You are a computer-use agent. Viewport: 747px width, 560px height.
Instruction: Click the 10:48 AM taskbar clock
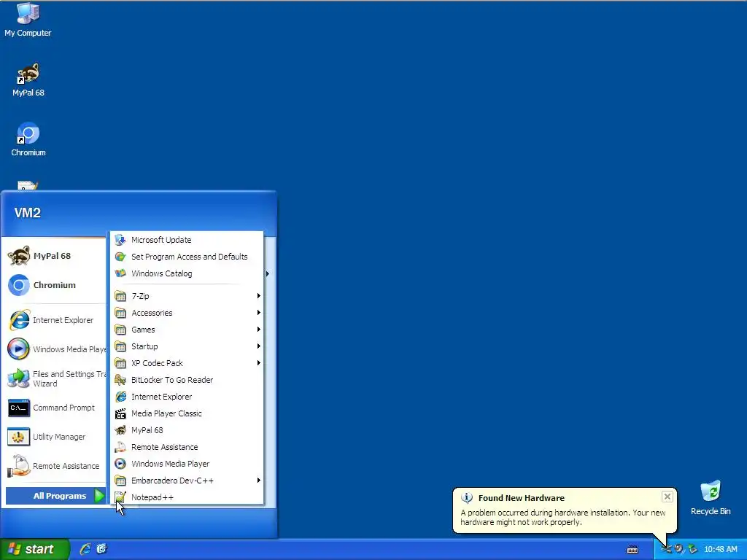pos(720,549)
